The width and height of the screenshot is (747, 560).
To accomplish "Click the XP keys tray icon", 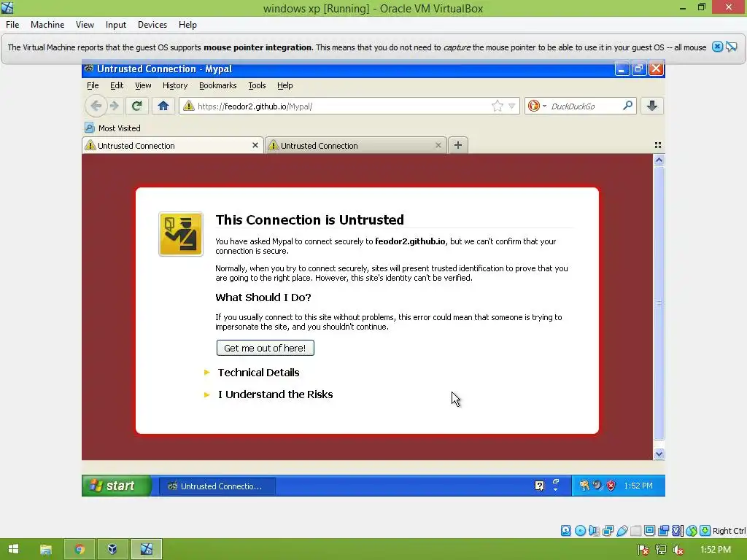I will [x=584, y=486].
